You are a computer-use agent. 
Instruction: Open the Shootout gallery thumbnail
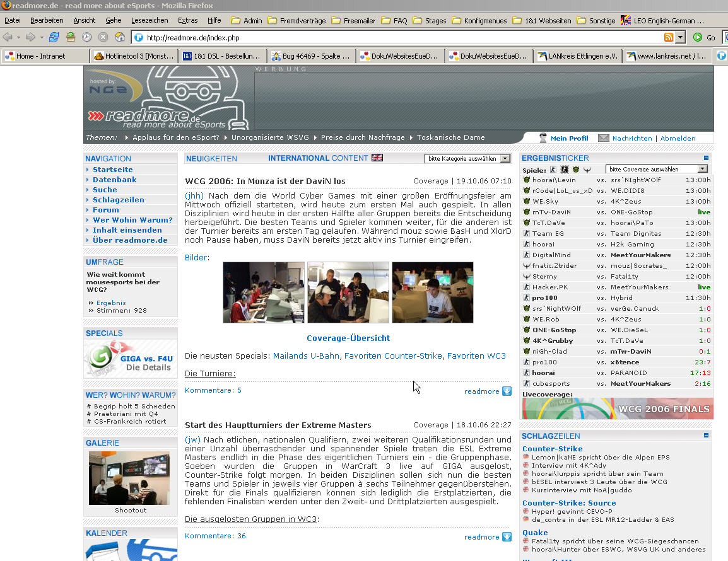pyautogui.click(x=129, y=478)
